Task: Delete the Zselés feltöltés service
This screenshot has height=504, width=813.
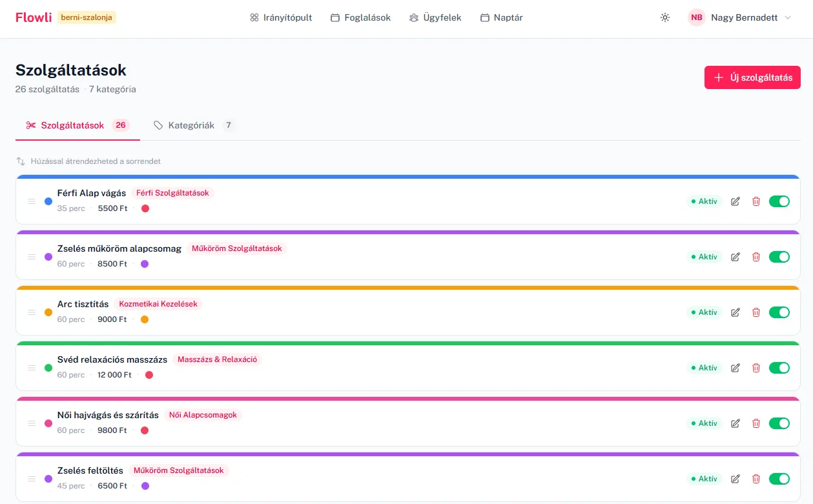Action: 756,479
